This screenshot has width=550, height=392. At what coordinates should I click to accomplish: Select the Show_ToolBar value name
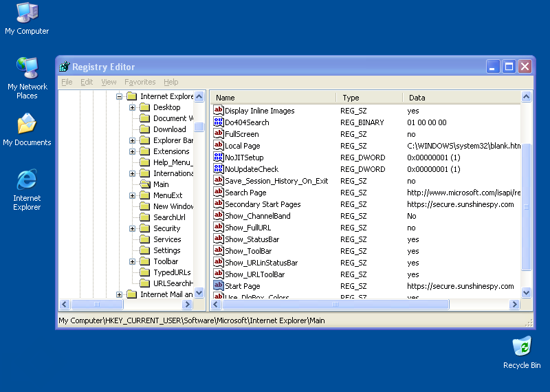click(248, 251)
